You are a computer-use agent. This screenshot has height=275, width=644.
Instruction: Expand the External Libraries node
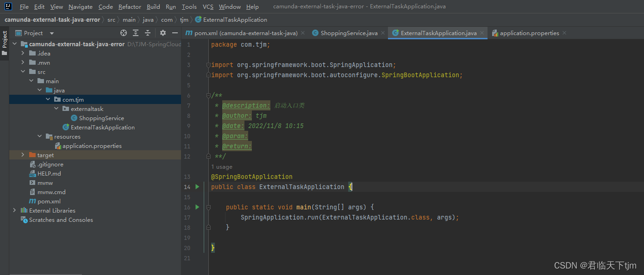[x=14, y=210]
